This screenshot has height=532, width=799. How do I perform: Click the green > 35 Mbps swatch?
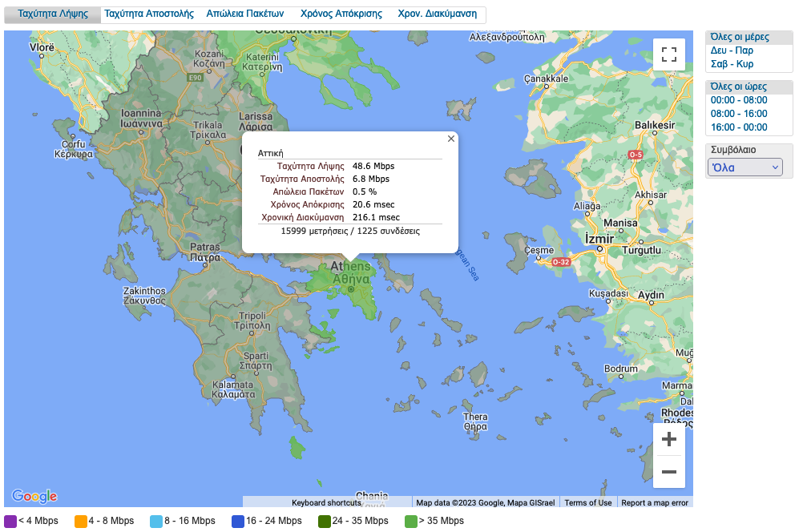pyautogui.click(x=410, y=522)
